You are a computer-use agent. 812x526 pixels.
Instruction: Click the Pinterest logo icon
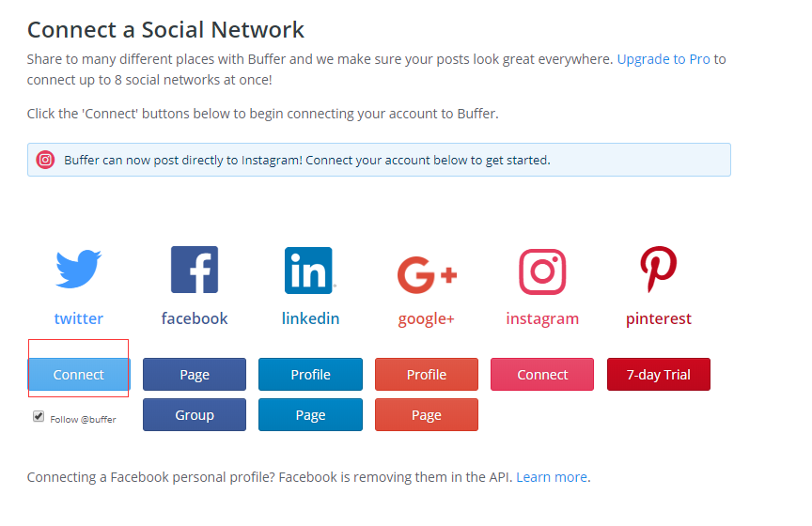658,269
